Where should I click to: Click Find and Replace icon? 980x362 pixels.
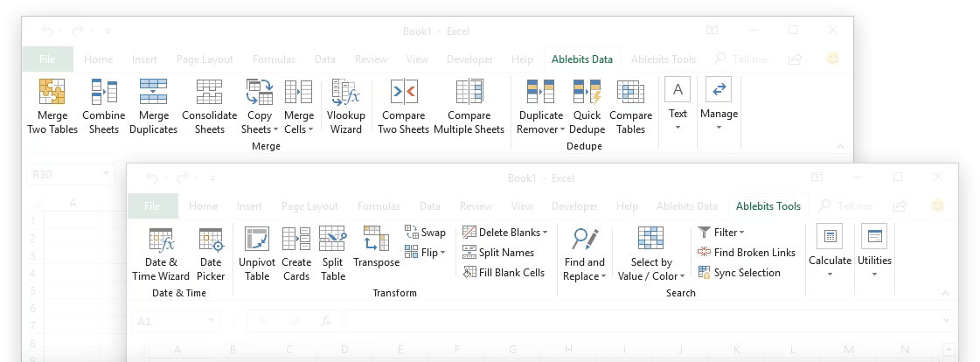584,239
